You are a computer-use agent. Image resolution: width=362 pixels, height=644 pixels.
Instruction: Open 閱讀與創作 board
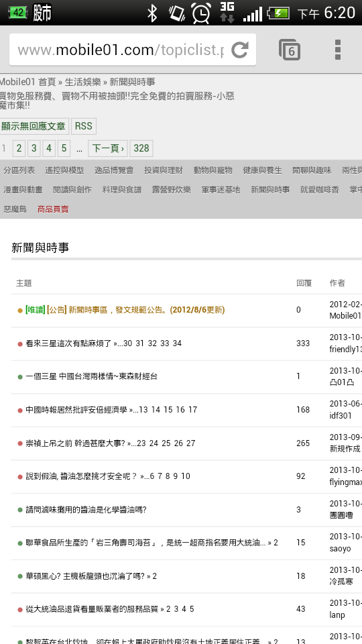72,190
